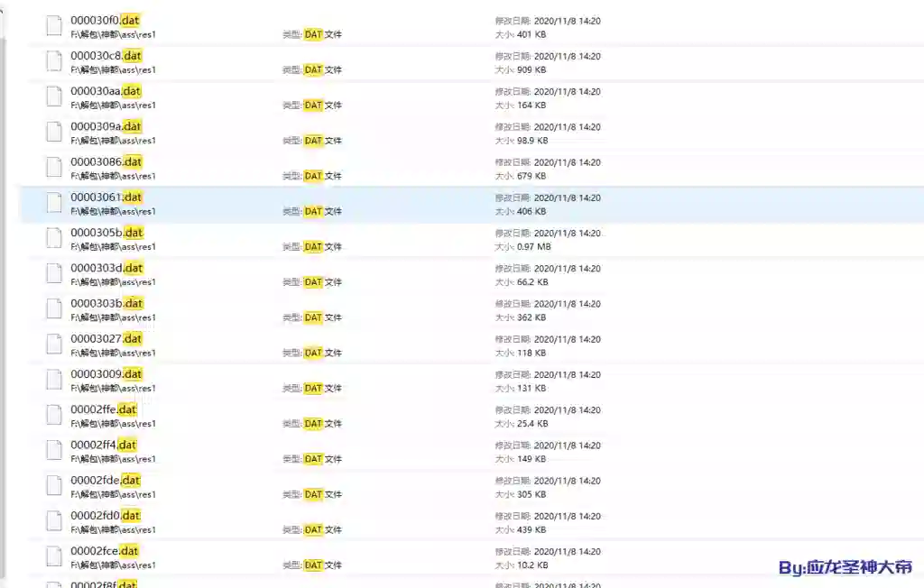Select the file name 00003009.dat

106,373
